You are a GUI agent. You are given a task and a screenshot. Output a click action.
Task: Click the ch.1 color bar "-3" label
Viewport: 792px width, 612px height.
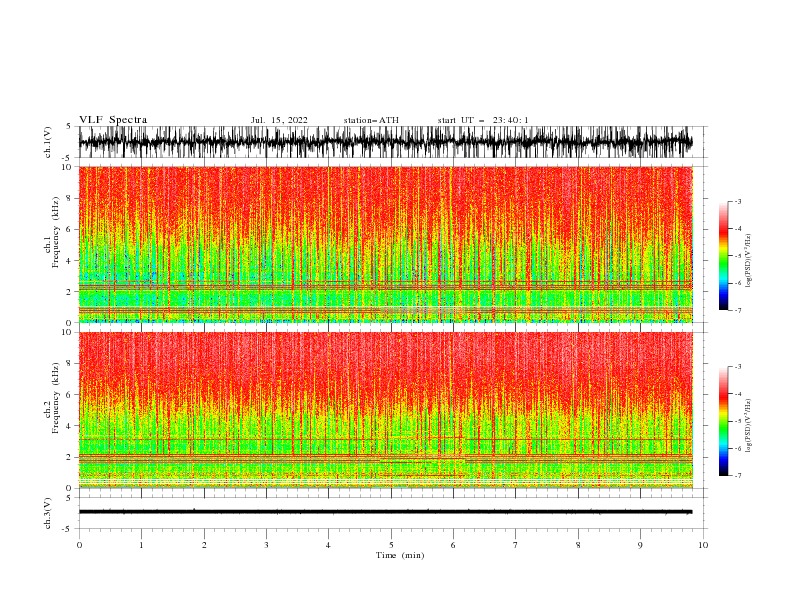738,201
